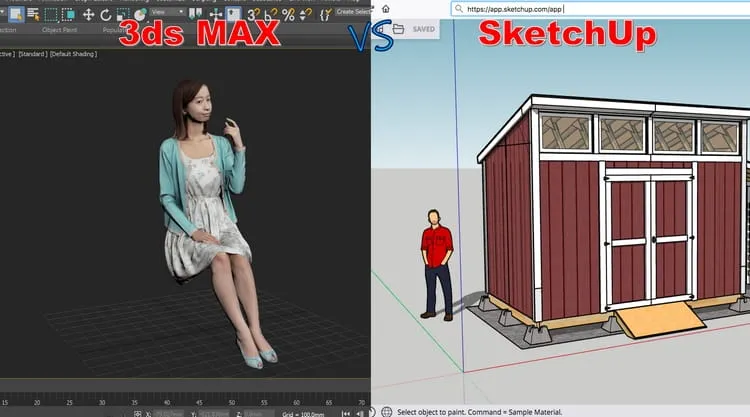Toggle the 3D Snaps button
The width and height of the screenshot is (750, 417).
click(254, 14)
